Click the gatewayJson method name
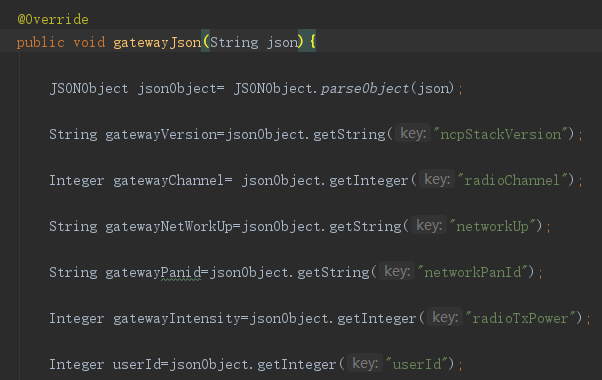 pos(157,42)
